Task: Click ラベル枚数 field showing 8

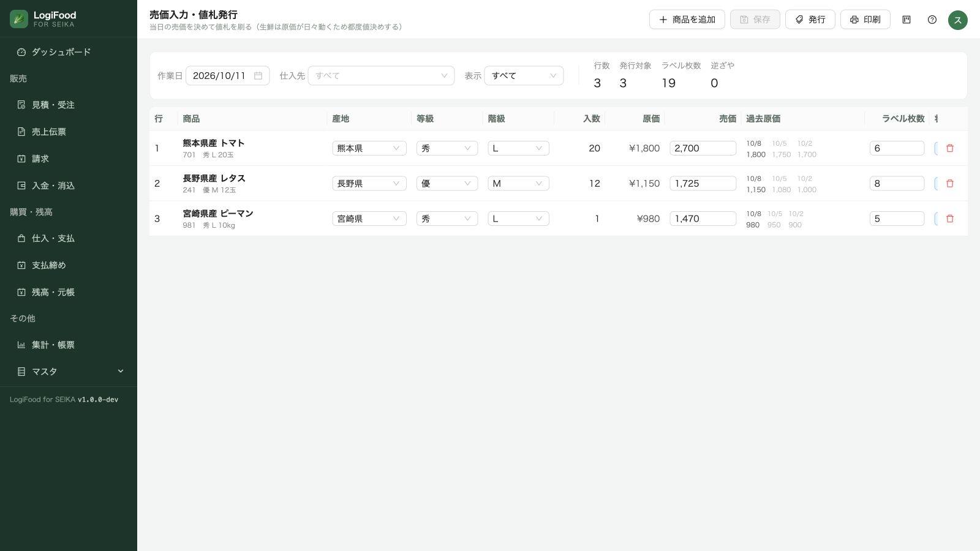Action: pyautogui.click(x=897, y=183)
